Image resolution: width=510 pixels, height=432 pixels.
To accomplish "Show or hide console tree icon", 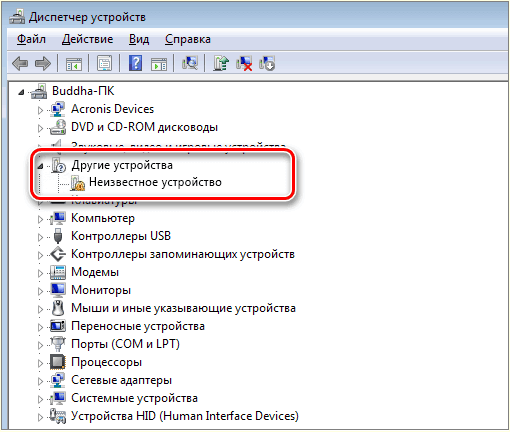I will point(74,63).
